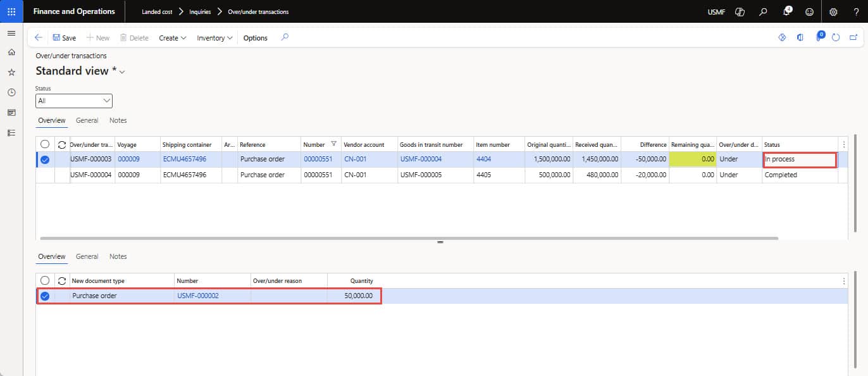This screenshot has height=376, width=868.
Task: Uncheck the Purchase order row in lower grid
Action: click(45, 296)
